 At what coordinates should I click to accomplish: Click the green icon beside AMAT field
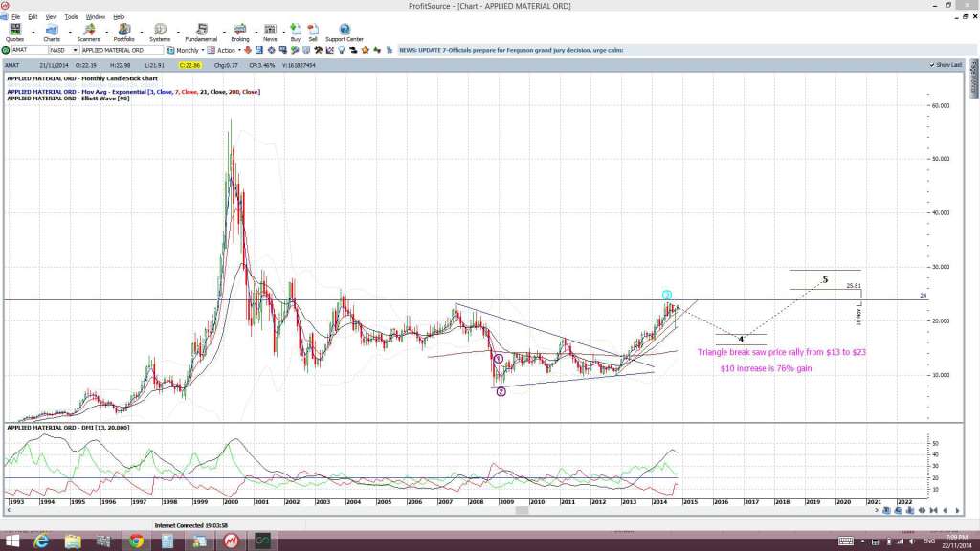pos(6,50)
